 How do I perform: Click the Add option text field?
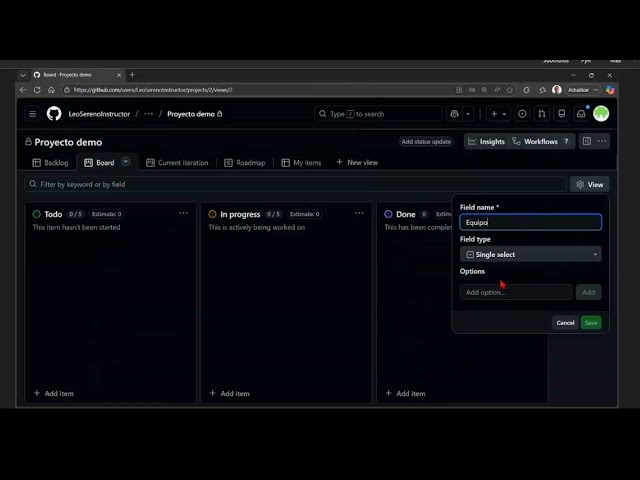516,292
